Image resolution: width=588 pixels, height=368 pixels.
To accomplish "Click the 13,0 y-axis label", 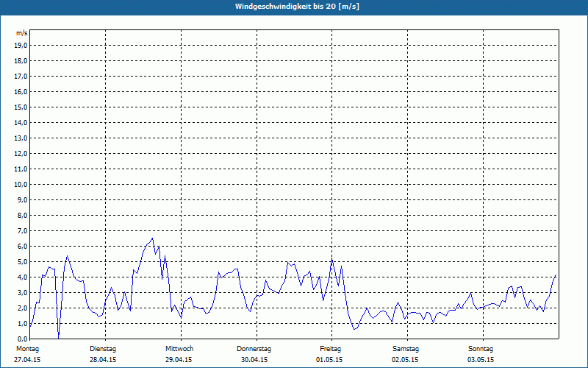I will tap(21, 138).
